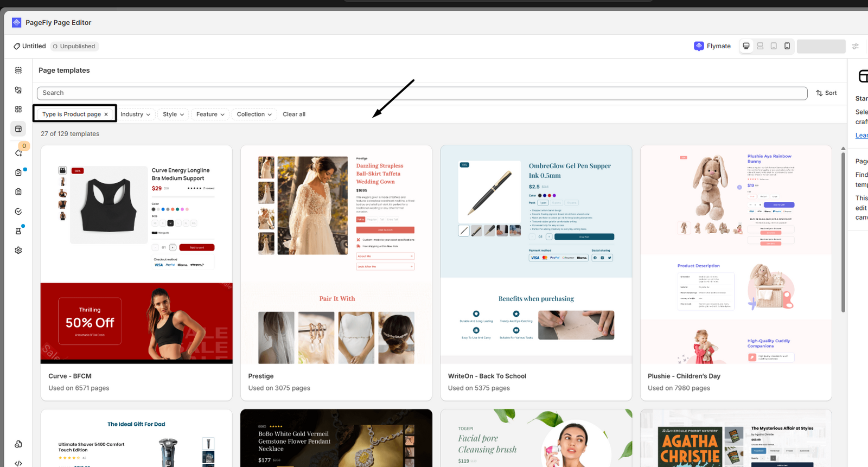
Task: Open the sliders settings icon in header
Action: coord(855,46)
